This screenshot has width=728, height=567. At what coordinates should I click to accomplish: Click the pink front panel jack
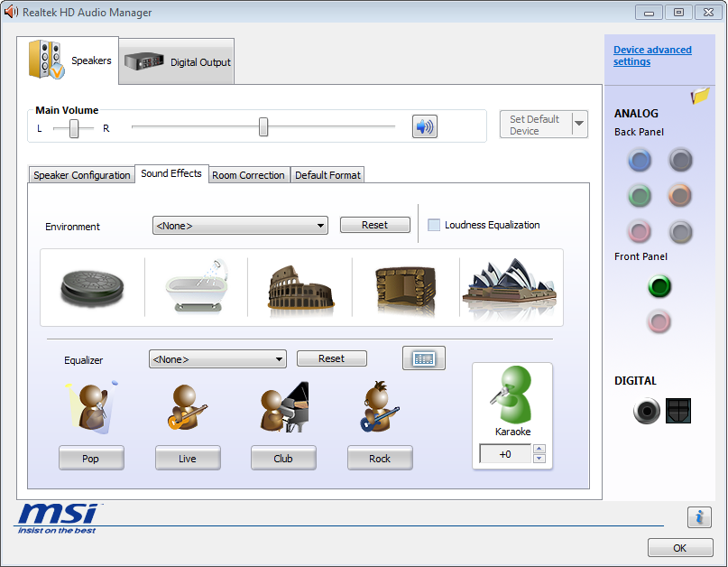click(x=659, y=321)
